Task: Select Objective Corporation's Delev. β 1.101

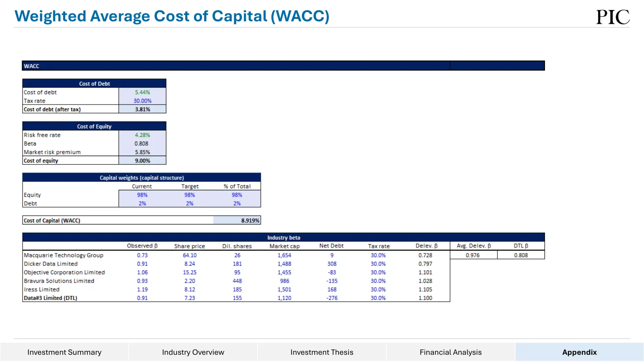Action: (x=425, y=272)
